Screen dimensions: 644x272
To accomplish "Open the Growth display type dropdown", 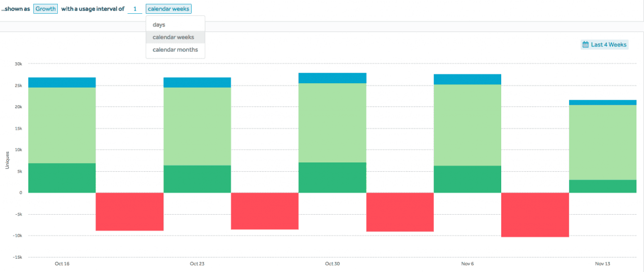I will (x=45, y=9).
